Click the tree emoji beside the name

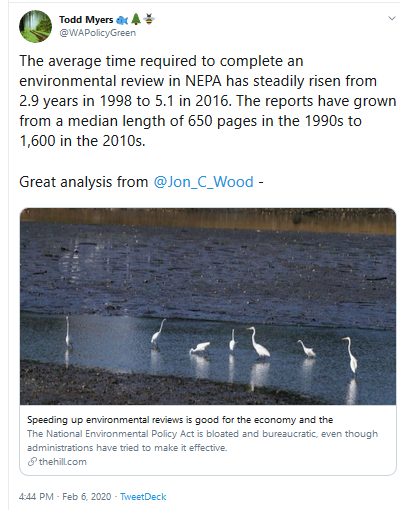pos(136,19)
